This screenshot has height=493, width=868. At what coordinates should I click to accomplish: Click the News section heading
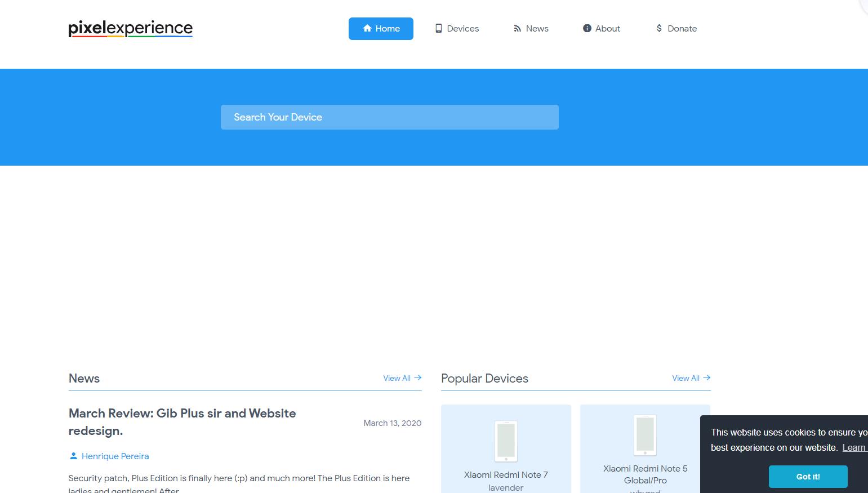84,379
